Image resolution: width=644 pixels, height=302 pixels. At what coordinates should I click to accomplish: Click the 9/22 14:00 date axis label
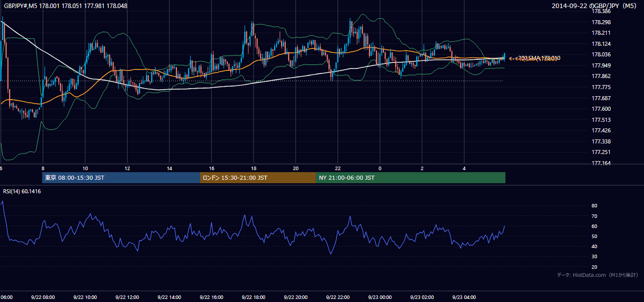pos(169,297)
